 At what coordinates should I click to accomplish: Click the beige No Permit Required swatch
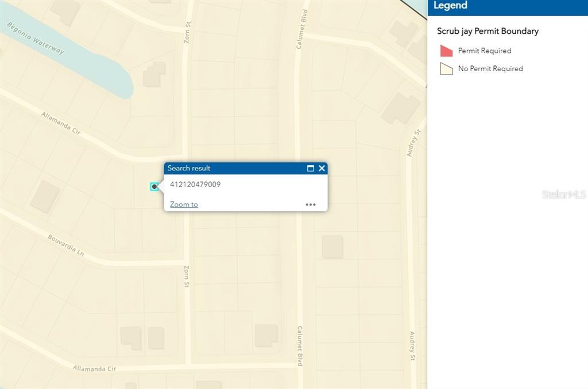[x=446, y=69]
